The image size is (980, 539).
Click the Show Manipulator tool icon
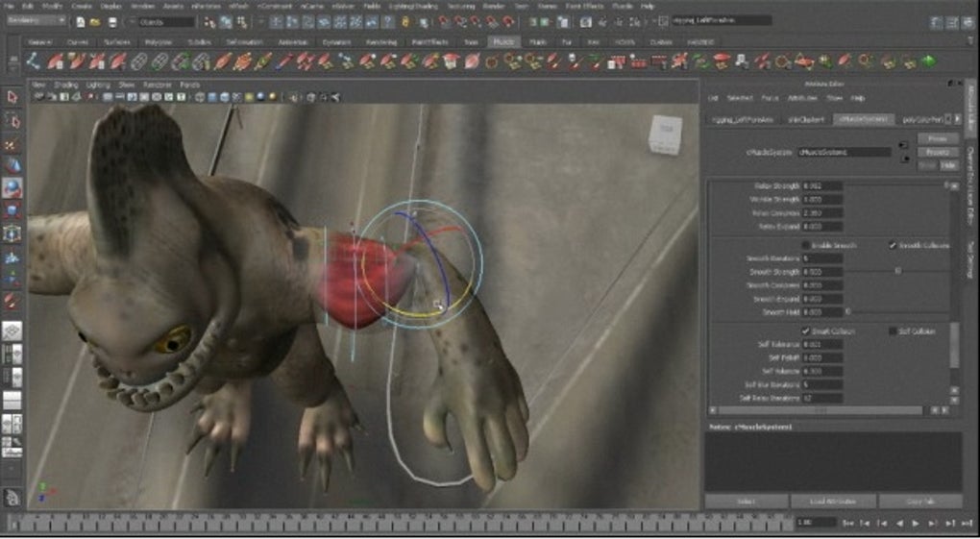12,279
